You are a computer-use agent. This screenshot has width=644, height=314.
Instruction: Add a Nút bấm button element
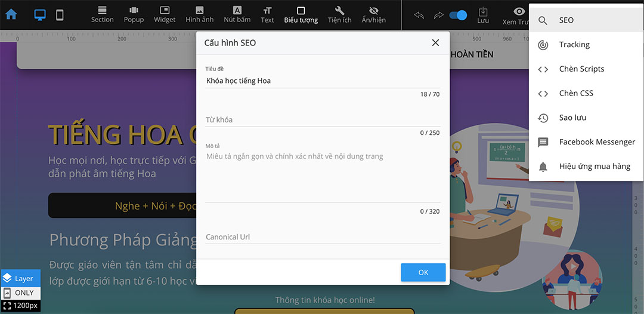click(x=237, y=15)
